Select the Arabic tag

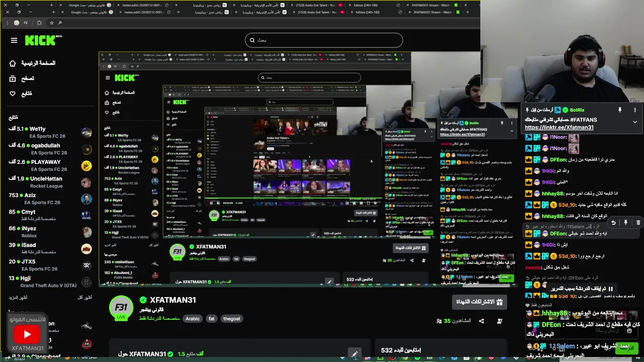193,319
